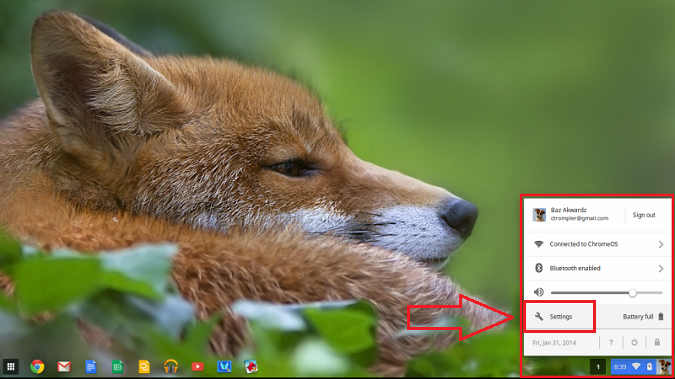Screen dimensions: 675x379
Task: Click the lock screen padlock icon
Action: 657,342
